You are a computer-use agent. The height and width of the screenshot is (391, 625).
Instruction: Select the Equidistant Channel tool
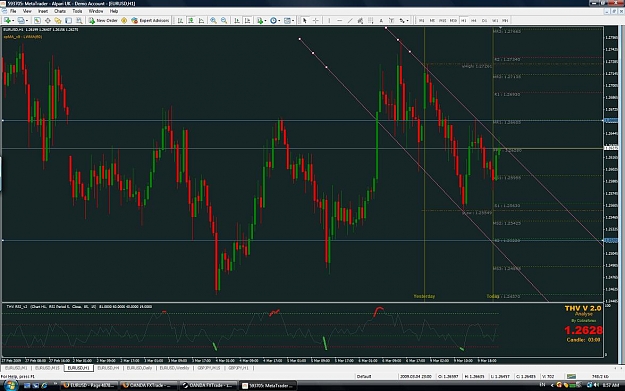click(x=360, y=20)
